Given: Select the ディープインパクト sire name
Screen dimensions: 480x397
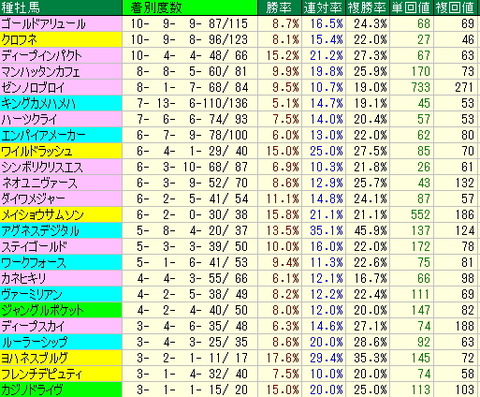Looking at the screenshot, I should point(41,56).
